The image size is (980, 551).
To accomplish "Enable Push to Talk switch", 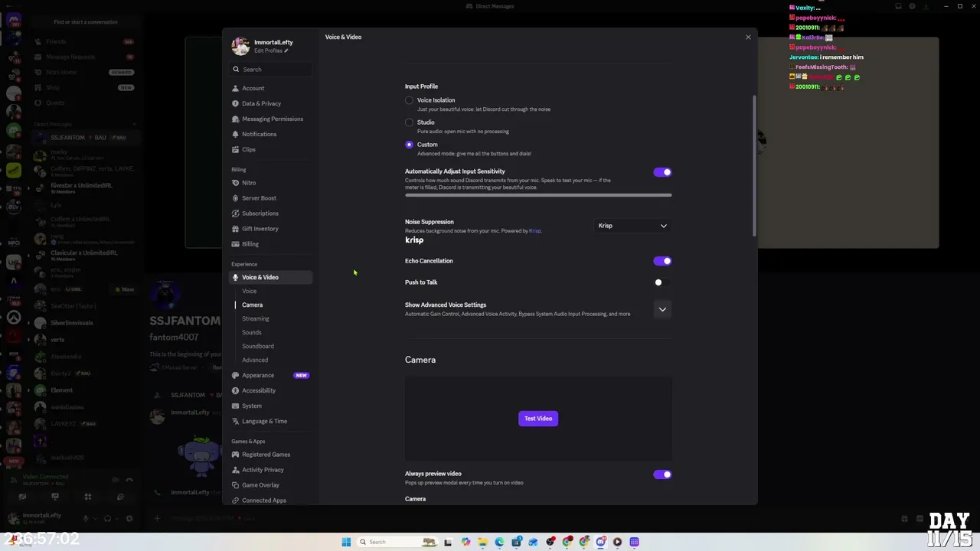I will tap(662, 282).
